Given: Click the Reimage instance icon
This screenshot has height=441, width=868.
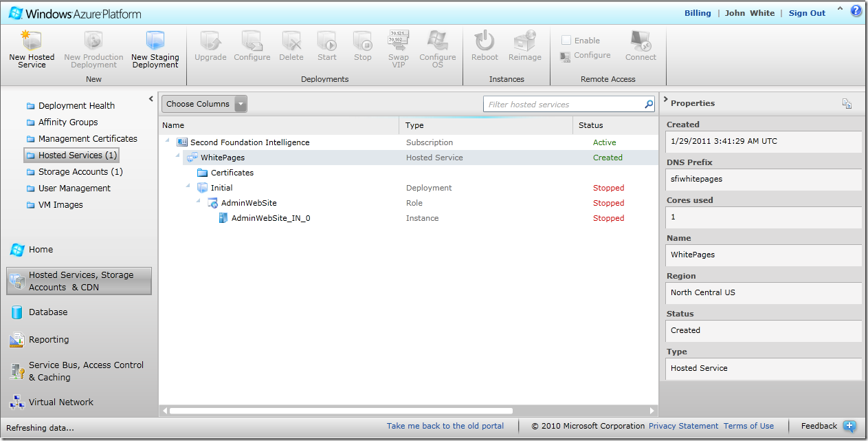Looking at the screenshot, I should point(525,41).
